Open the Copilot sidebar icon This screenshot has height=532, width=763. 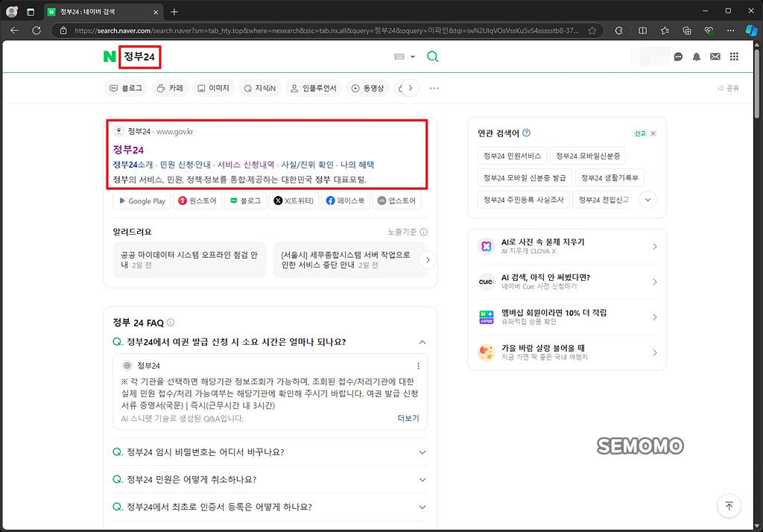pos(751,31)
